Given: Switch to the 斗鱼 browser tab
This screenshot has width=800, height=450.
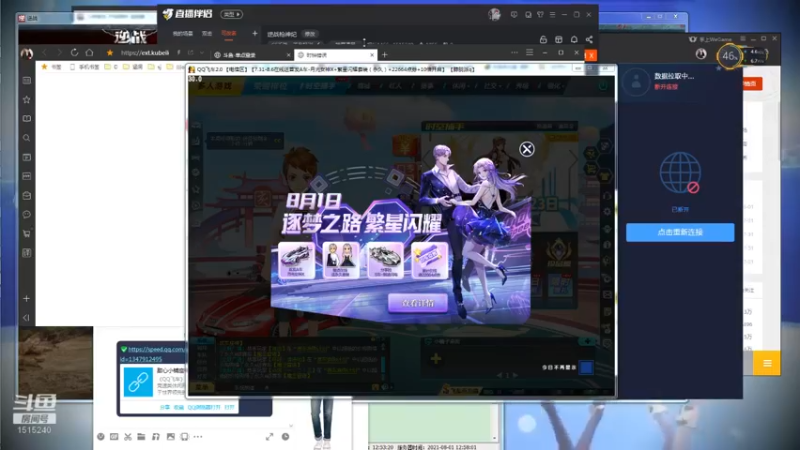Looking at the screenshot, I should 252,55.
